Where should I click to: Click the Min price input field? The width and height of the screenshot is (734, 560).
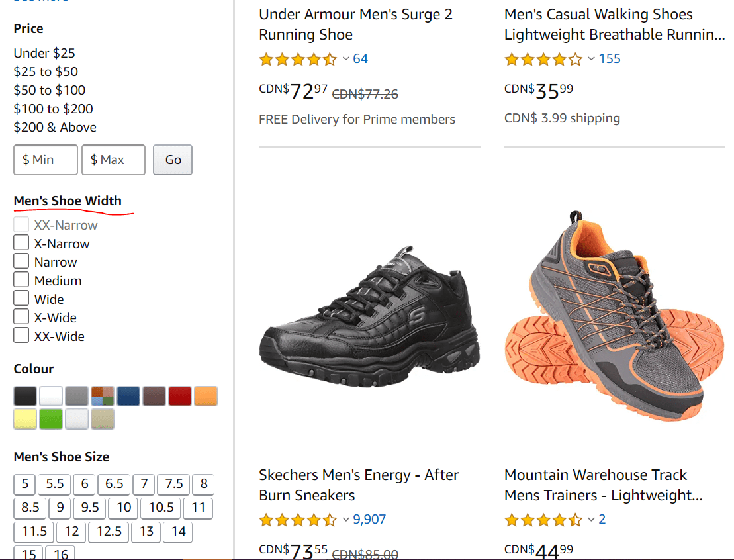coord(46,160)
